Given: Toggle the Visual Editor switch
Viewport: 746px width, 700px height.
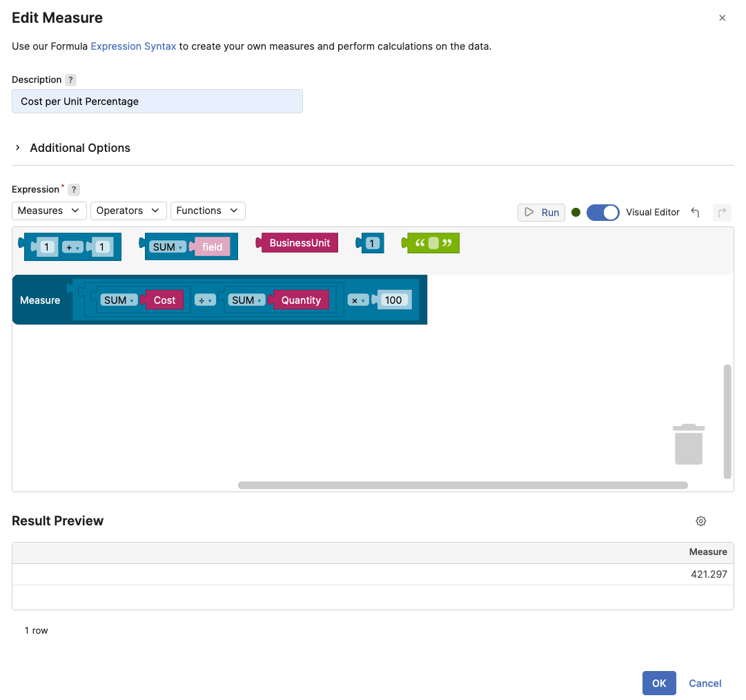Looking at the screenshot, I should (x=602, y=213).
